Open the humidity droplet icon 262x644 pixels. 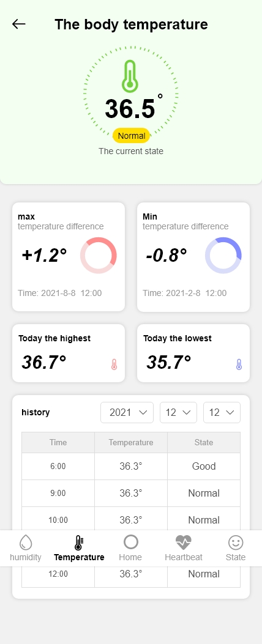[x=26, y=542]
